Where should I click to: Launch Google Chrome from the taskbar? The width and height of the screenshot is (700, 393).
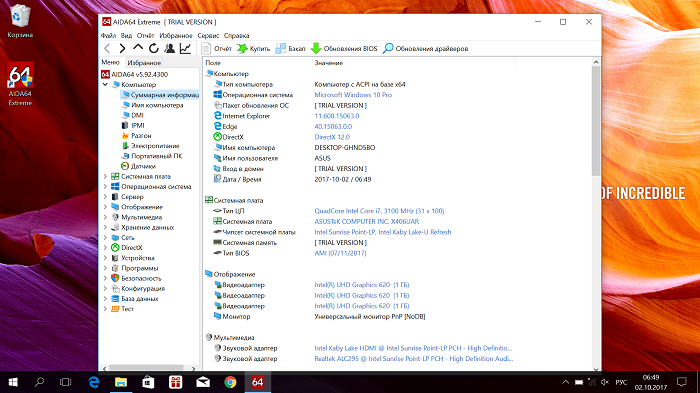(x=230, y=382)
